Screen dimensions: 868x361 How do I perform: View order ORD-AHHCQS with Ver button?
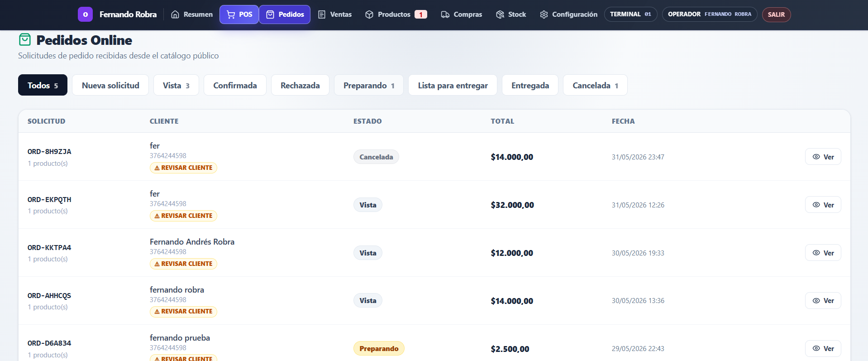pos(823,301)
